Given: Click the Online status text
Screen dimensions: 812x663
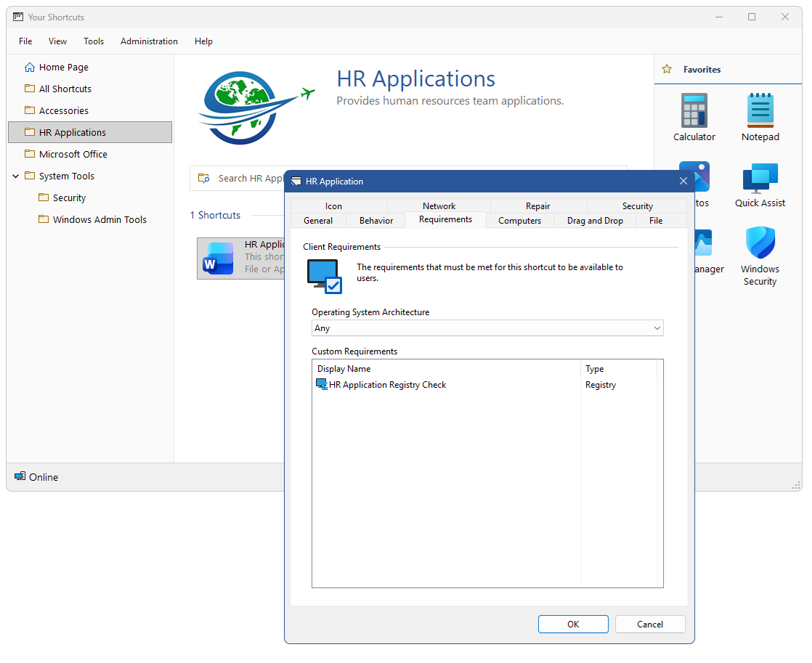Looking at the screenshot, I should pos(44,477).
